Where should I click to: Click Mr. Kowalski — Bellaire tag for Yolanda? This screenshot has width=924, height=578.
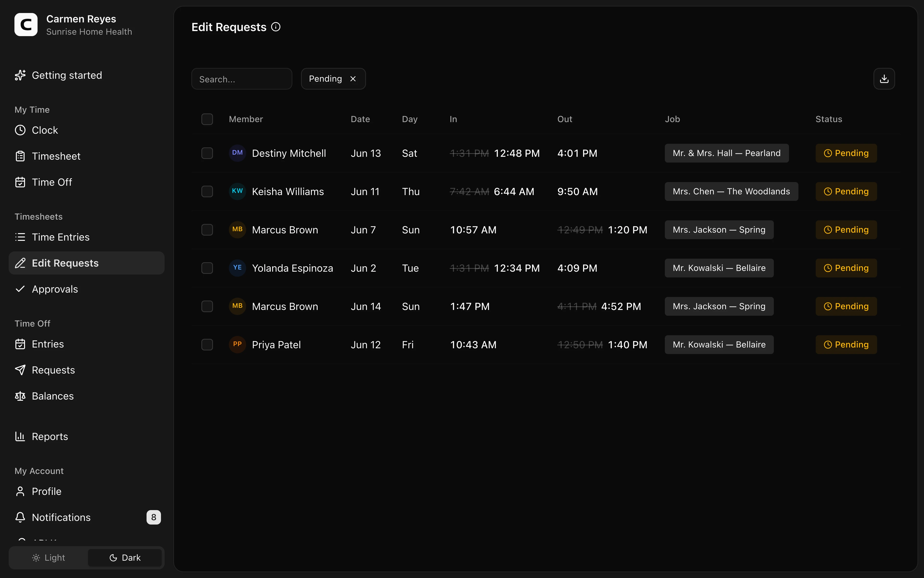tap(719, 268)
